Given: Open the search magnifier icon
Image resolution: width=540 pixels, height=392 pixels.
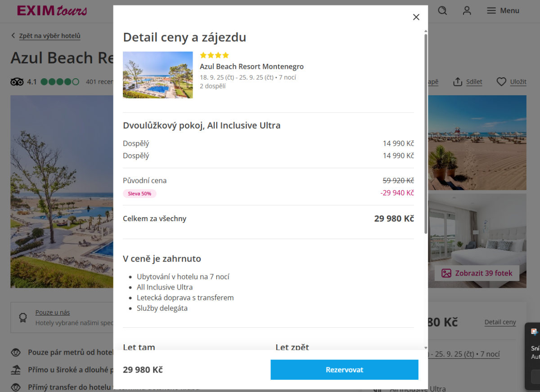Looking at the screenshot, I should (x=442, y=10).
